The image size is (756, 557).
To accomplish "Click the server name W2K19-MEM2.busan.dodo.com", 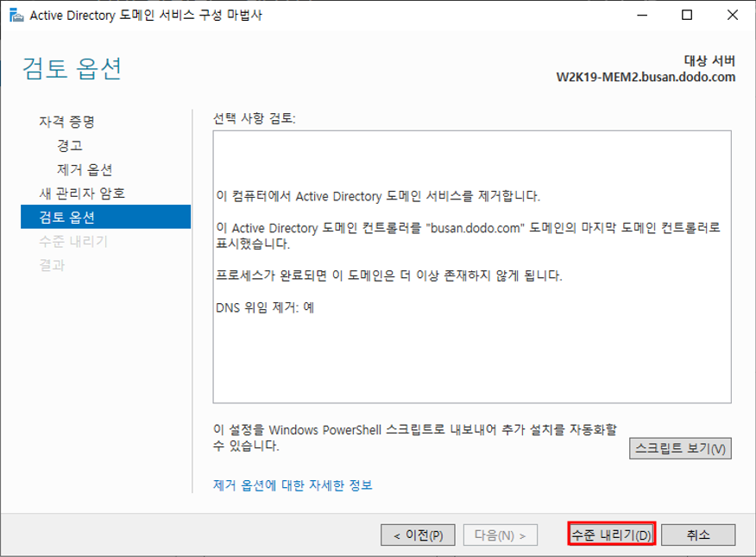I will (x=646, y=77).
